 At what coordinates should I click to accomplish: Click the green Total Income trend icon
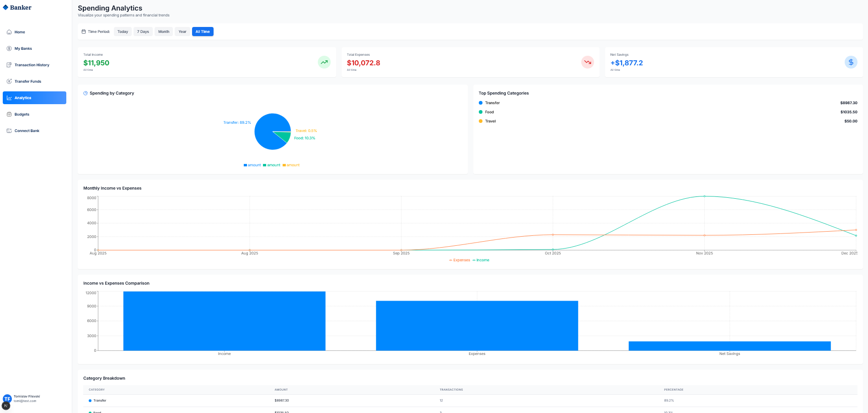click(324, 62)
